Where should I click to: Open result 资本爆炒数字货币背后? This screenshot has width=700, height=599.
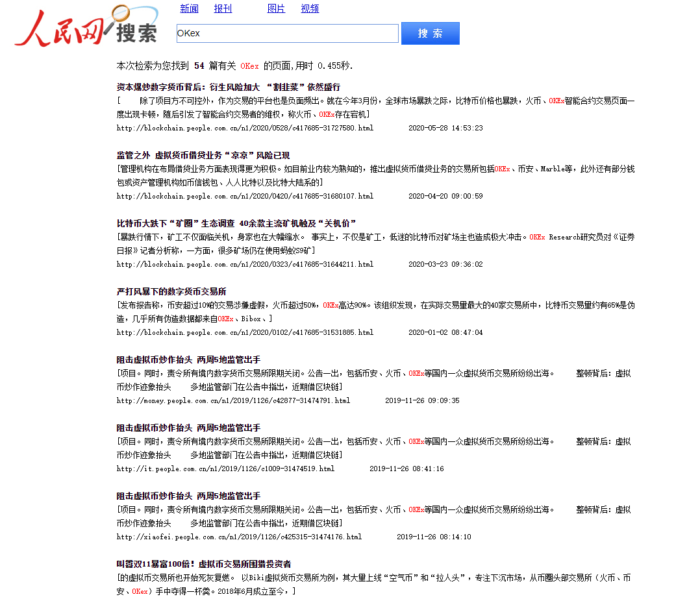pyautogui.click(x=229, y=87)
